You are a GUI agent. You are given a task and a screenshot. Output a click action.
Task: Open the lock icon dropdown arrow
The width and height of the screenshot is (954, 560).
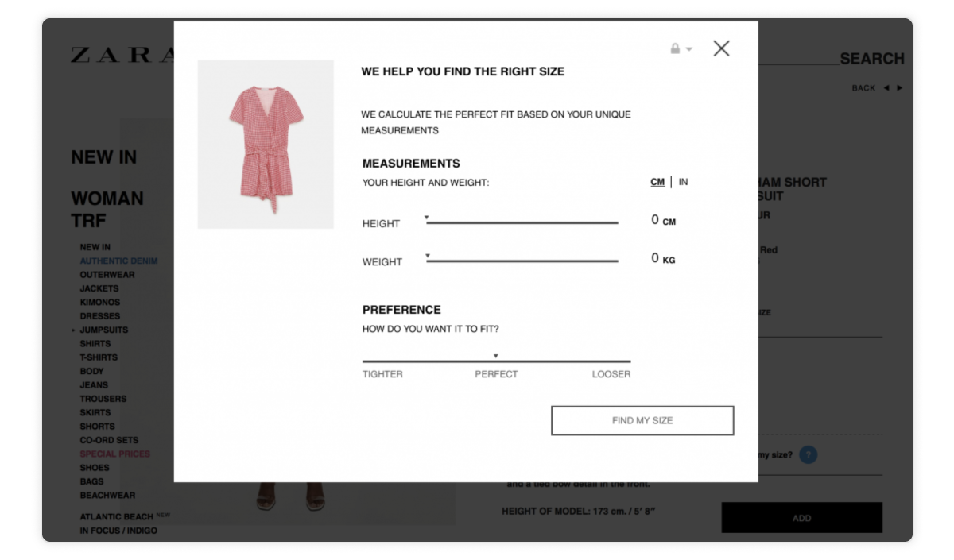tap(687, 48)
